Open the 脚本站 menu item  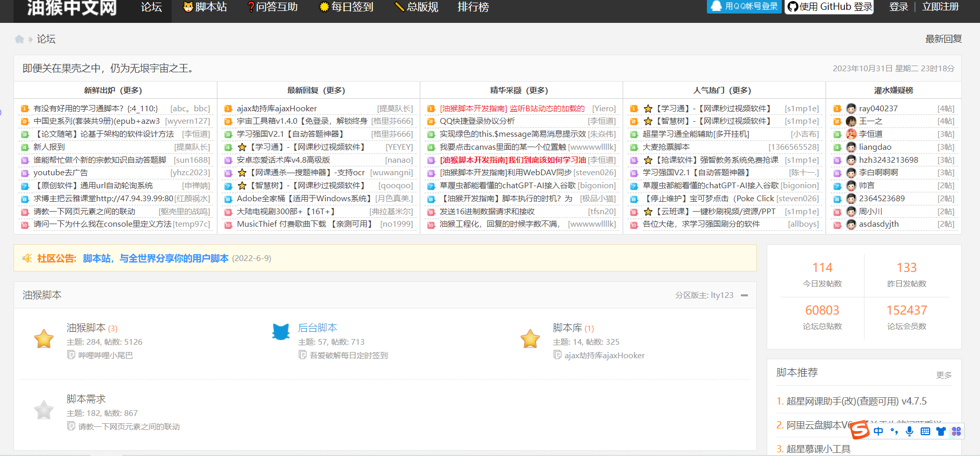[x=205, y=7]
